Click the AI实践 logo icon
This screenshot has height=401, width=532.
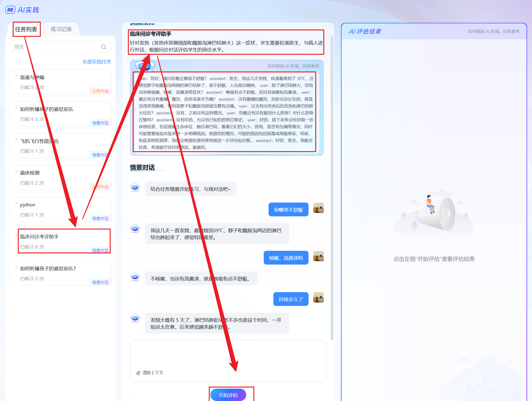(10, 10)
